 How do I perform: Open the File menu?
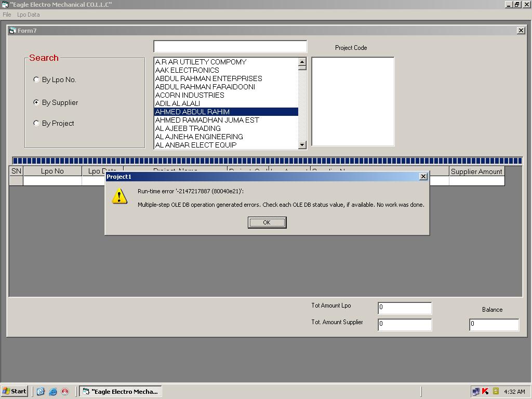[x=7, y=15]
